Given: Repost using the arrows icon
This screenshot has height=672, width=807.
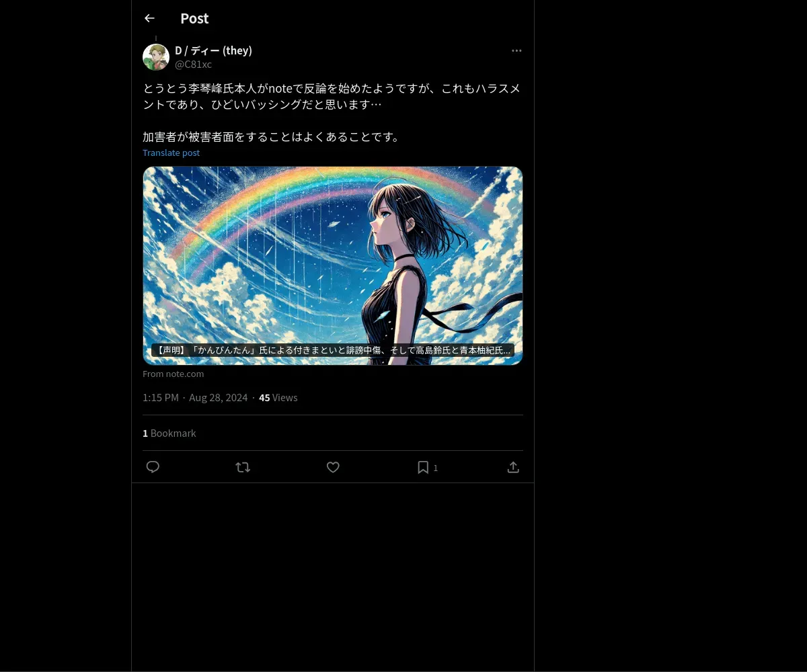Looking at the screenshot, I should coord(243,467).
